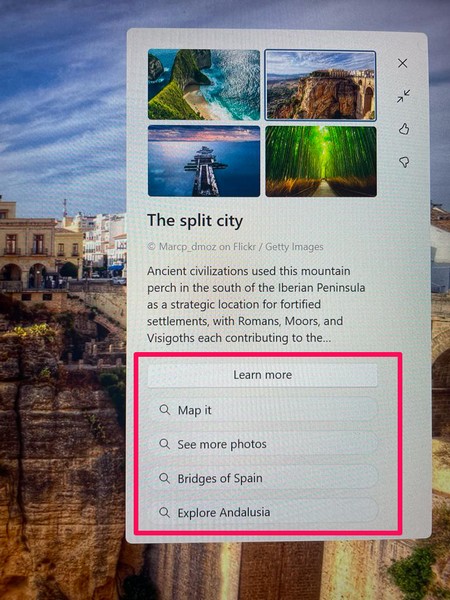Select the sunken pier sunset thumbnail

coord(204,161)
